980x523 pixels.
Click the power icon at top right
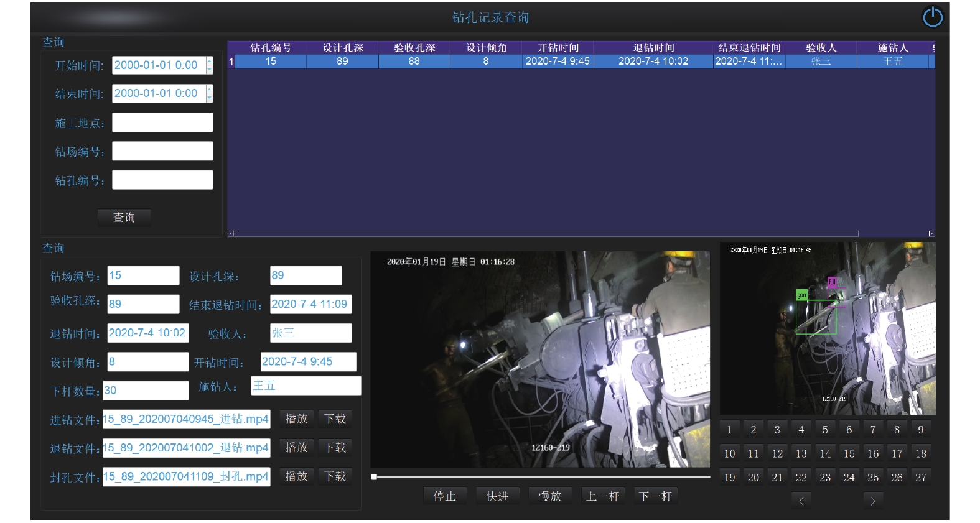pos(932,17)
